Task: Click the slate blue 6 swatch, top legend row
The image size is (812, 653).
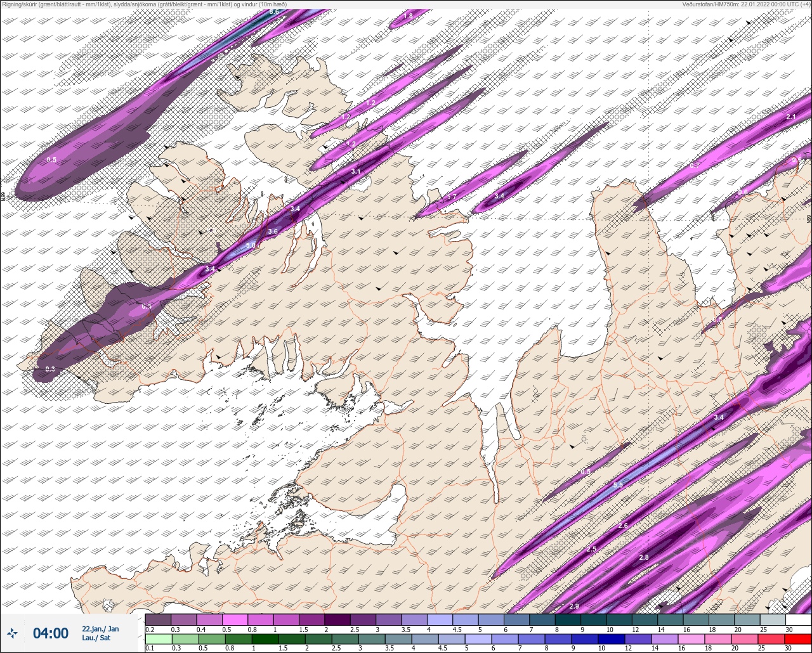Action: point(517,619)
